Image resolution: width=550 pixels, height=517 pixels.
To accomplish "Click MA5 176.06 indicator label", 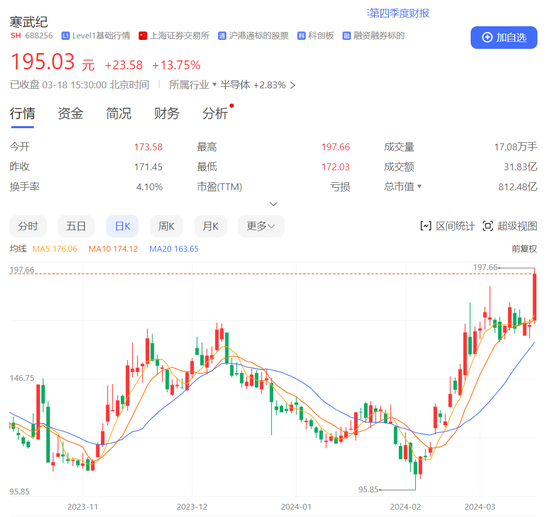I will click(x=55, y=249).
